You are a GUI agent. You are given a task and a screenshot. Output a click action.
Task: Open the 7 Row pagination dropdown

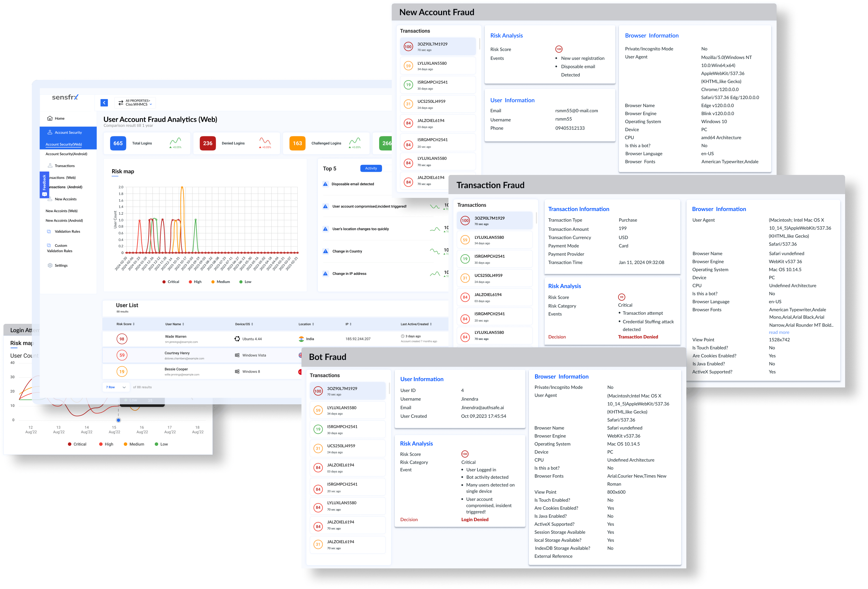[x=116, y=387]
